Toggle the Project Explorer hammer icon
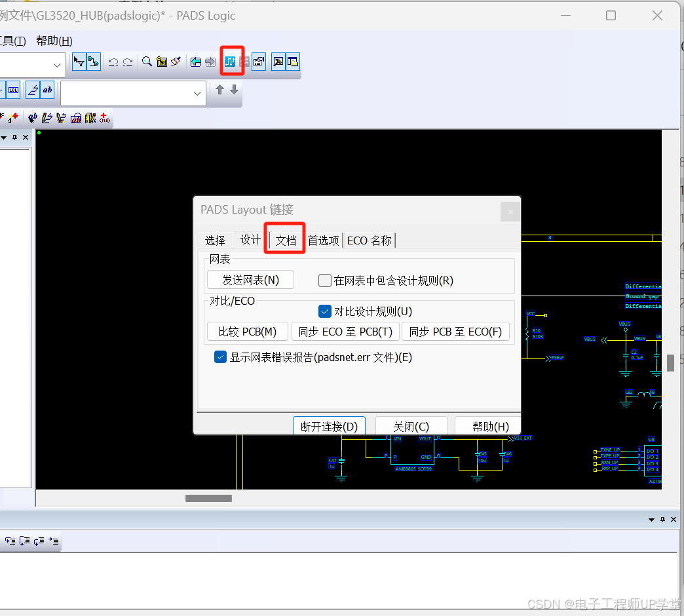This screenshot has height=616, width=684. tap(278, 62)
